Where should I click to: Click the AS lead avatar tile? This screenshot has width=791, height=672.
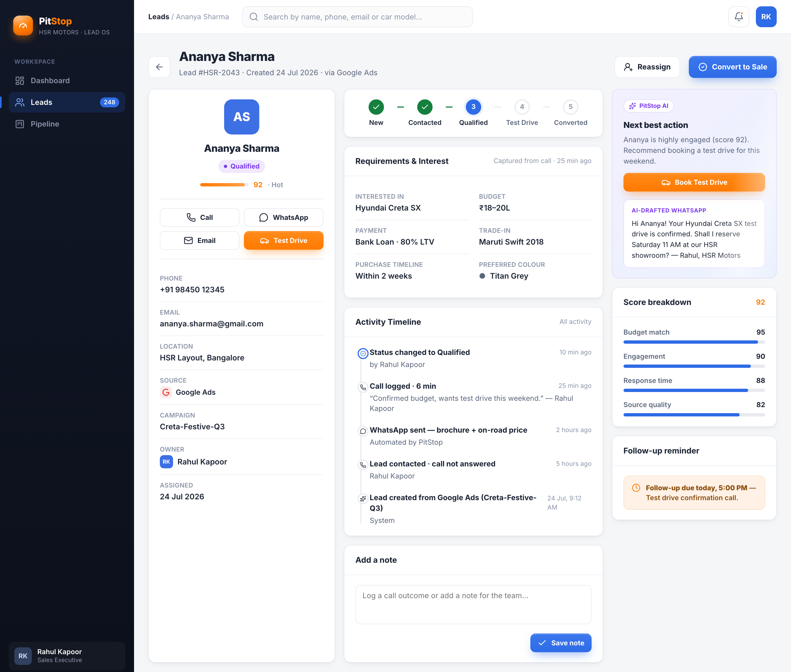(x=242, y=117)
